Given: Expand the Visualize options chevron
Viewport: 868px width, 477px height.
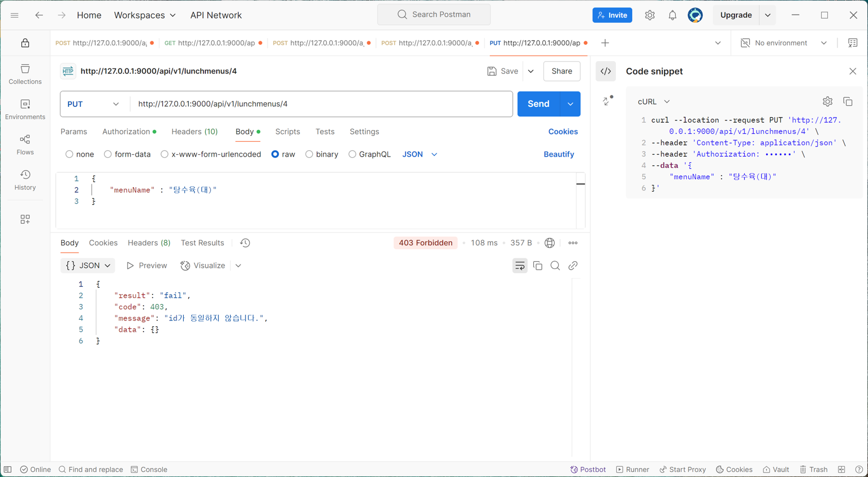Looking at the screenshot, I should click(238, 266).
